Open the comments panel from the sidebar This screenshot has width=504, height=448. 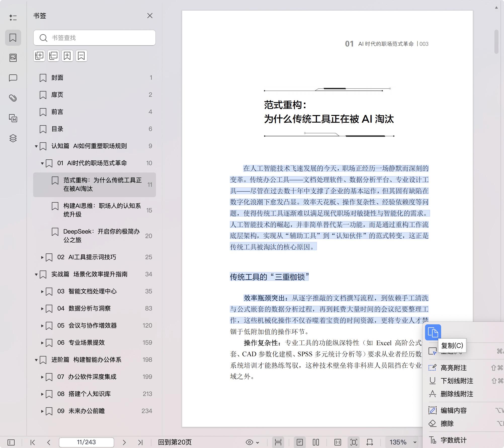13,78
